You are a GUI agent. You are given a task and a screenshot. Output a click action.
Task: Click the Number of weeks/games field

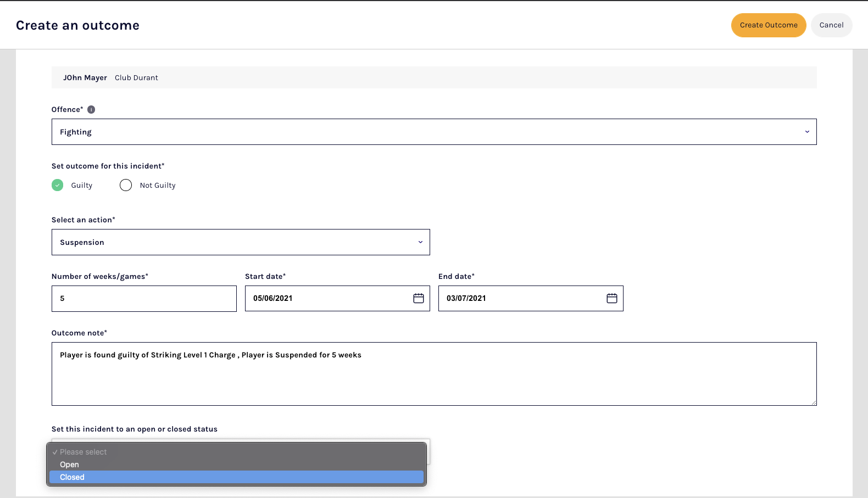pos(144,299)
